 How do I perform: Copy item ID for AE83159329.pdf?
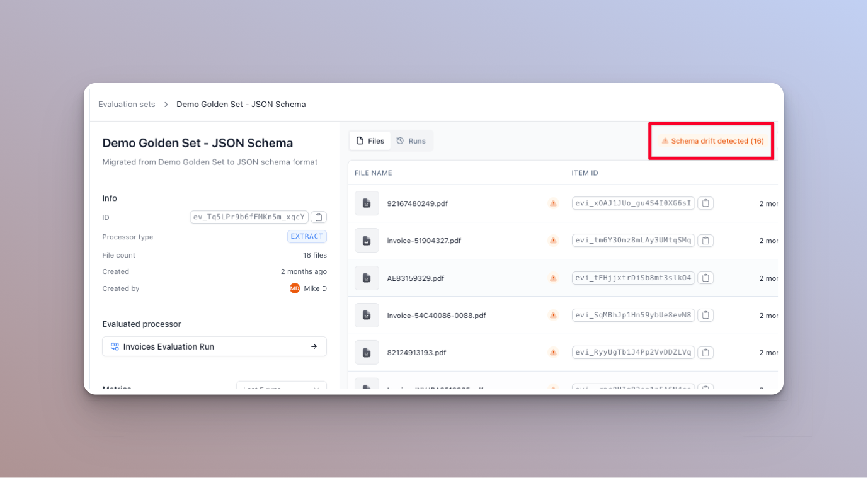[705, 278]
